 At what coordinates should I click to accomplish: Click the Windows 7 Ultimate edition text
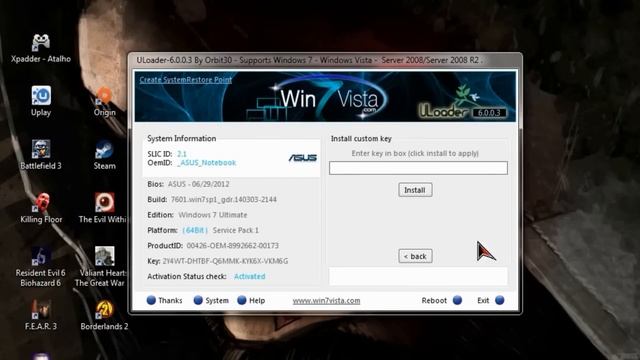click(213, 215)
